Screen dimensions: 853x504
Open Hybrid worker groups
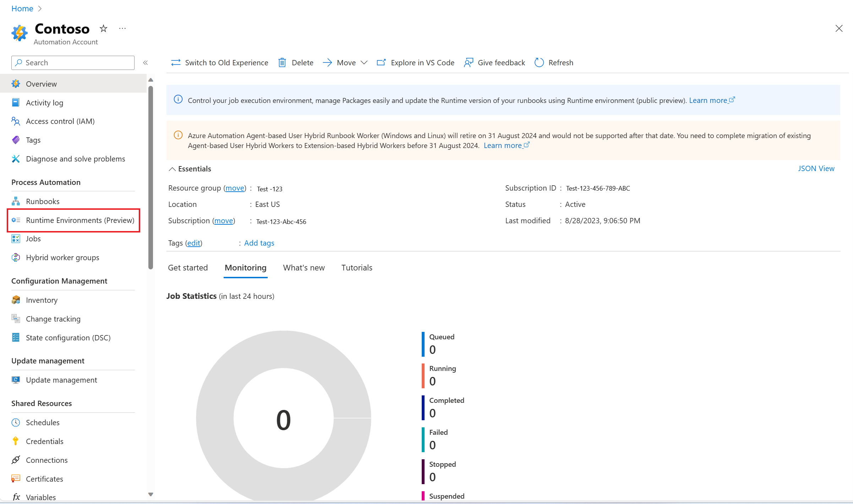pos(62,257)
